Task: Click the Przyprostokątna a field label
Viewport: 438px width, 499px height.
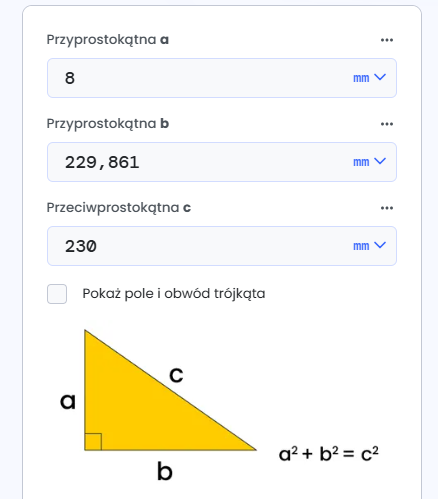Action: coord(108,40)
